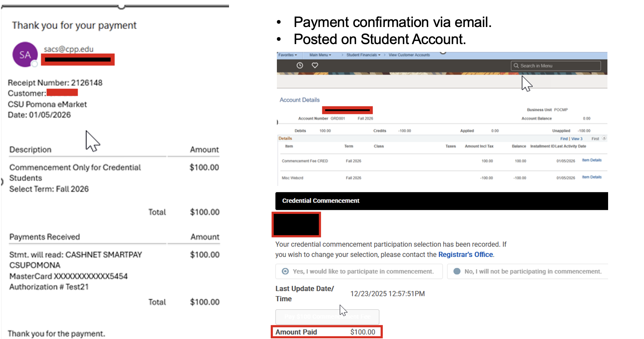This screenshot has height=339, width=644.
Task: Open Item Details for Commencement Fee CRED
Action: click(x=591, y=160)
